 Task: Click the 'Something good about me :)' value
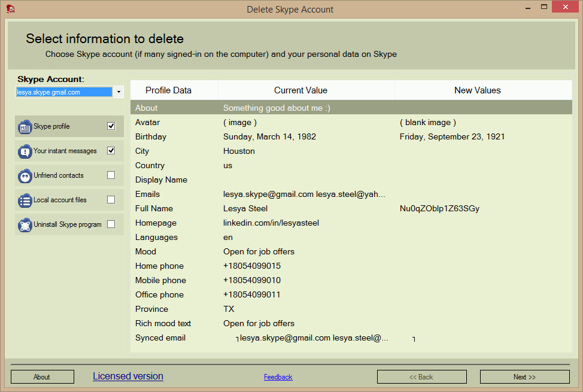click(x=277, y=108)
